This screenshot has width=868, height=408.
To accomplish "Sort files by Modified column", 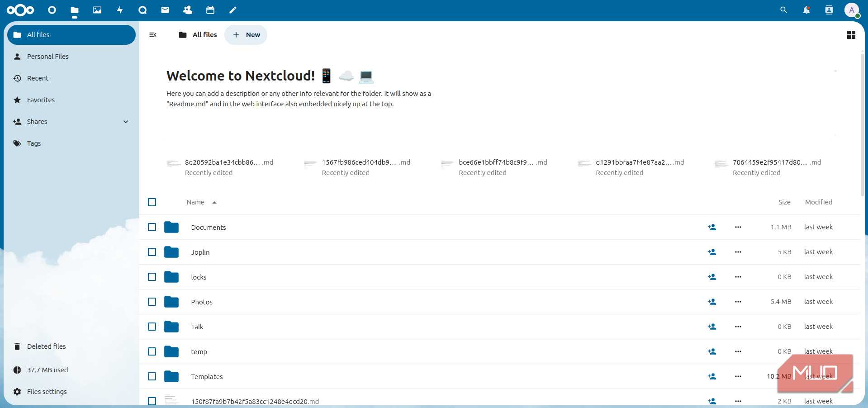I will point(819,202).
